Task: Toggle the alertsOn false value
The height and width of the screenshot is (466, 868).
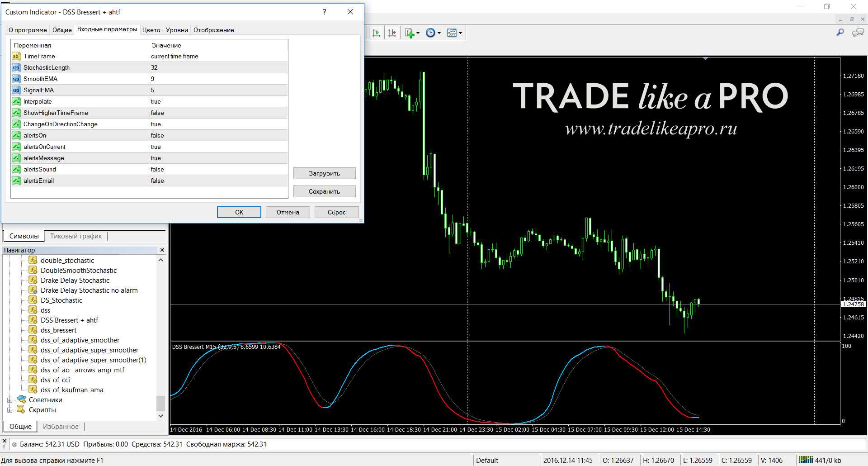Action: click(218, 135)
